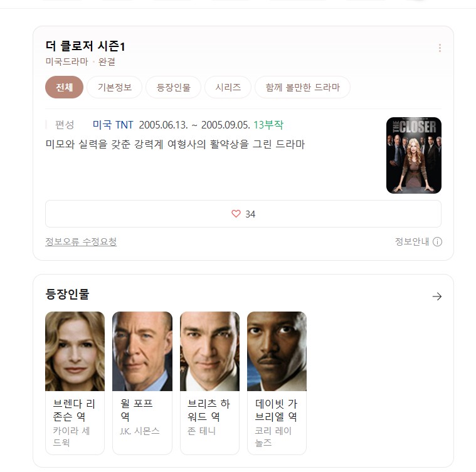The image size is (476, 472).
Task: Click the 완결 status label
Action: coord(107,61)
